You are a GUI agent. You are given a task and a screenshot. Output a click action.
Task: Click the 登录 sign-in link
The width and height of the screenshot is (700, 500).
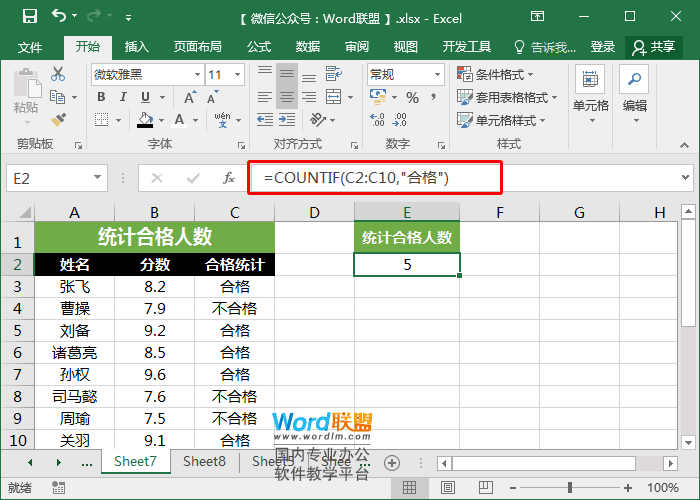click(602, 47)
